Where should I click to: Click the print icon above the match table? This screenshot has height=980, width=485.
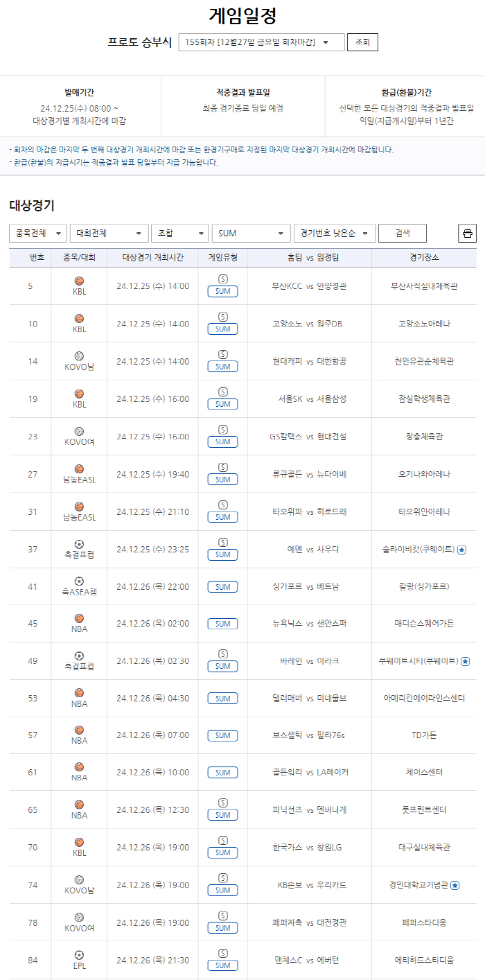pyautogui.click(x=468, y=234)
